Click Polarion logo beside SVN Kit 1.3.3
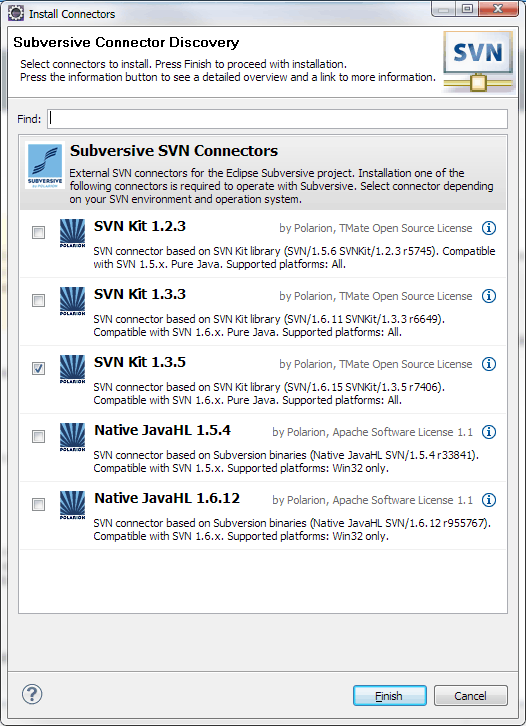 click(72, 301)
